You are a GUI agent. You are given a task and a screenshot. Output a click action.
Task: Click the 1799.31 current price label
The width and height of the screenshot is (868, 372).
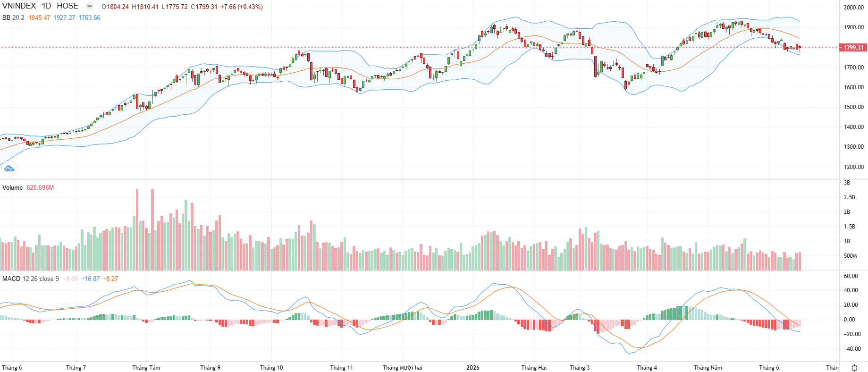pos(854,48)
